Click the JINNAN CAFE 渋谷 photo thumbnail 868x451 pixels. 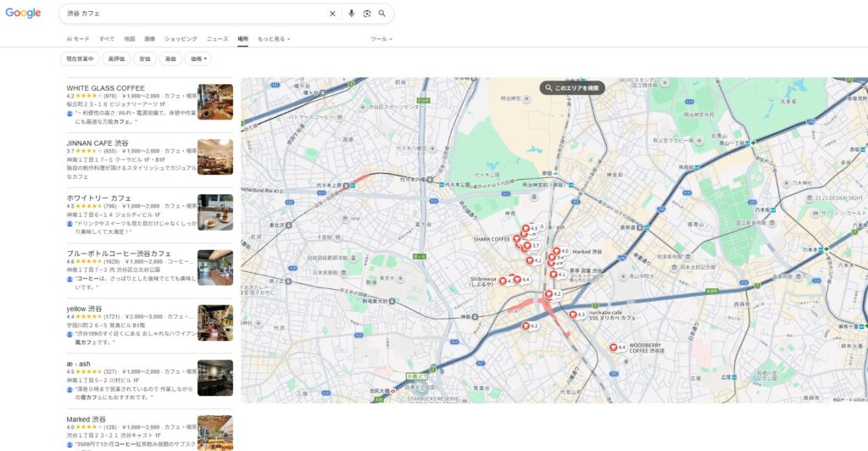215,157
